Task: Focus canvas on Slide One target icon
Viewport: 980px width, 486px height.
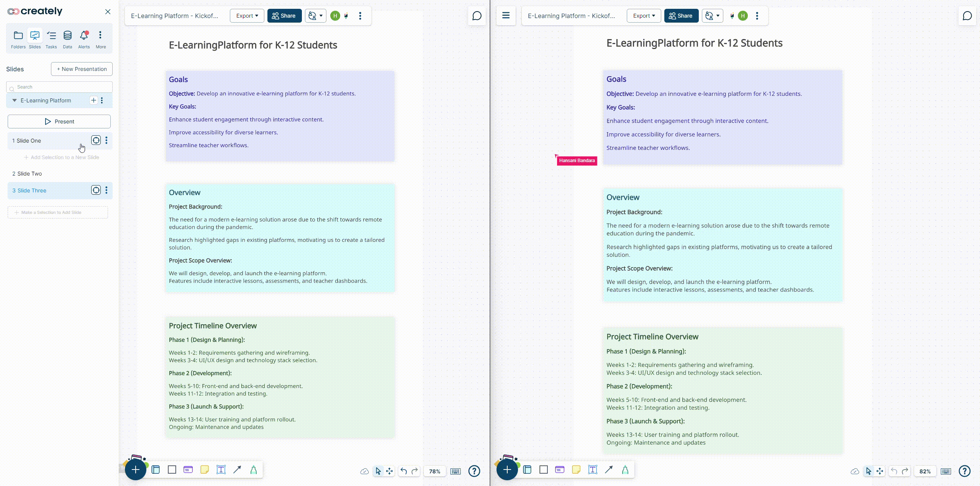Action: 96,140
